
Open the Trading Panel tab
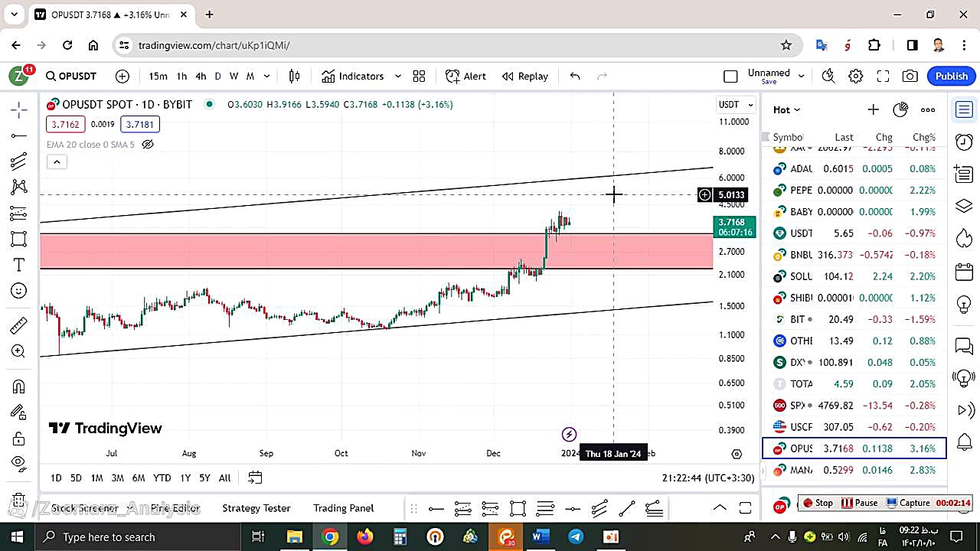[x=344, y=507]
